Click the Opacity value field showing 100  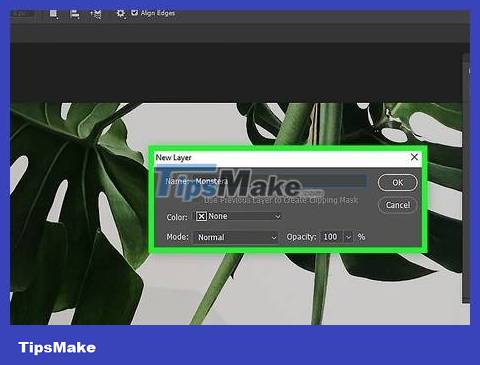(331, 237)
